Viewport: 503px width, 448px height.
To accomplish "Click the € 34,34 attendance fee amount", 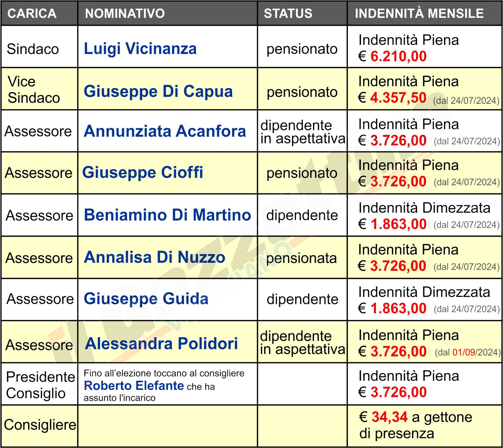I will point(390,417).
